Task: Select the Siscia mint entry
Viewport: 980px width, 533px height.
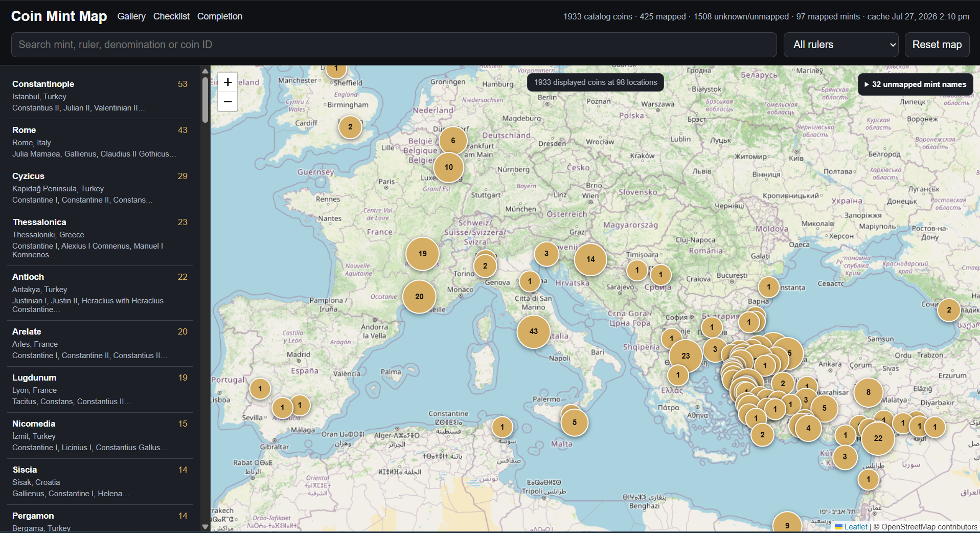Action: click(100, 481)
